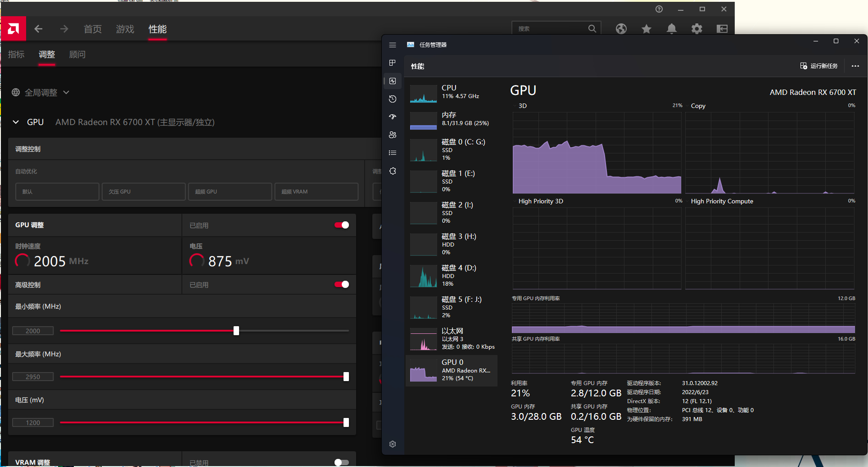The height and width of the screenshot is (467, 868).
Task: Click the global tuning globe icon
Action: [x=16, y=92]
